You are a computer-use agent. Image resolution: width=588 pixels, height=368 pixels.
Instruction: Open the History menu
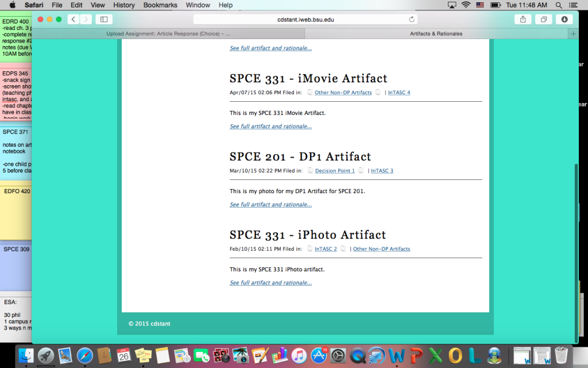point(124,5)
